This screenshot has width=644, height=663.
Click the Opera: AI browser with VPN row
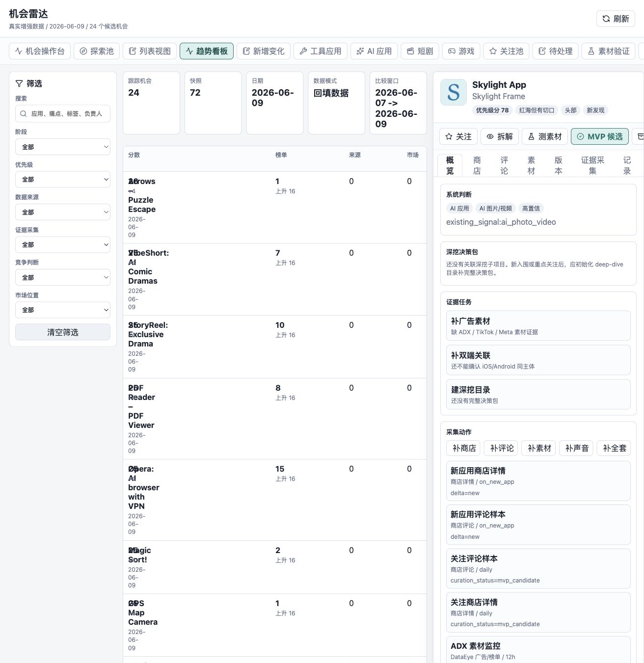pyautogui.click(x=274, y=500)
